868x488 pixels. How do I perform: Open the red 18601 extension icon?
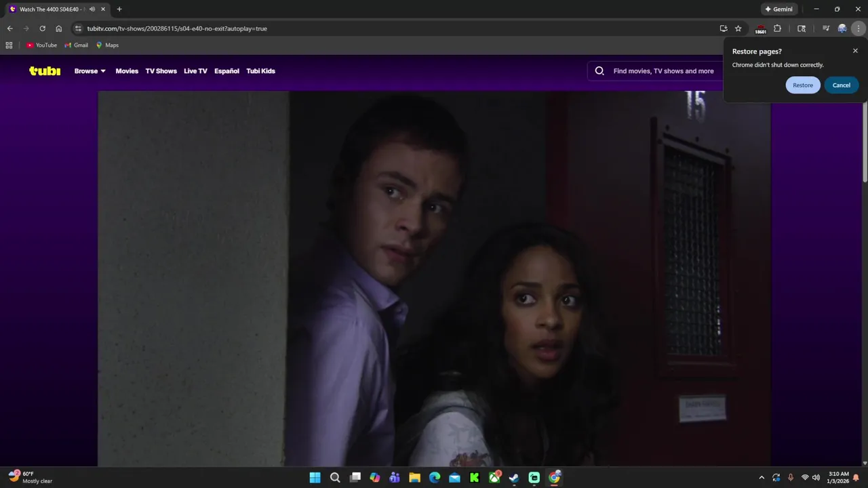coord(761,29)
